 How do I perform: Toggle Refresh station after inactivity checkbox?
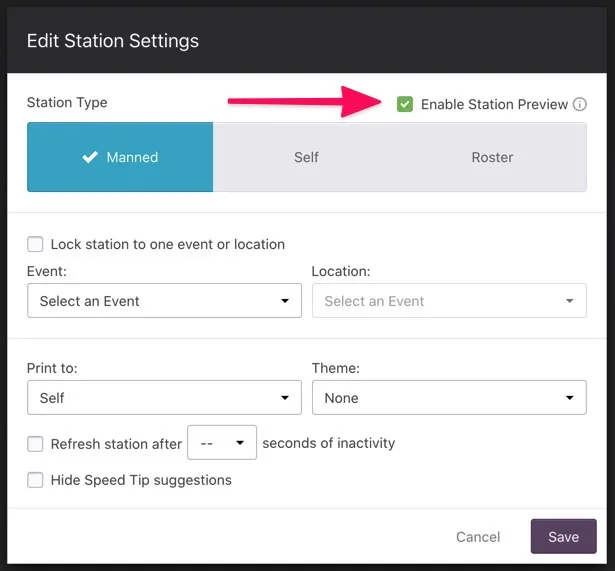36,444
